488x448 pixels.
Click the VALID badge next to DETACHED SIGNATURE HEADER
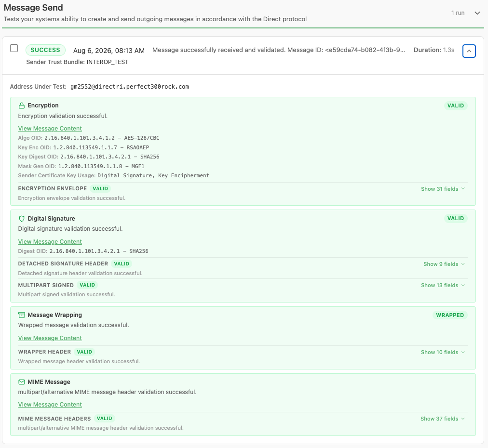click(x=122, y=264)
